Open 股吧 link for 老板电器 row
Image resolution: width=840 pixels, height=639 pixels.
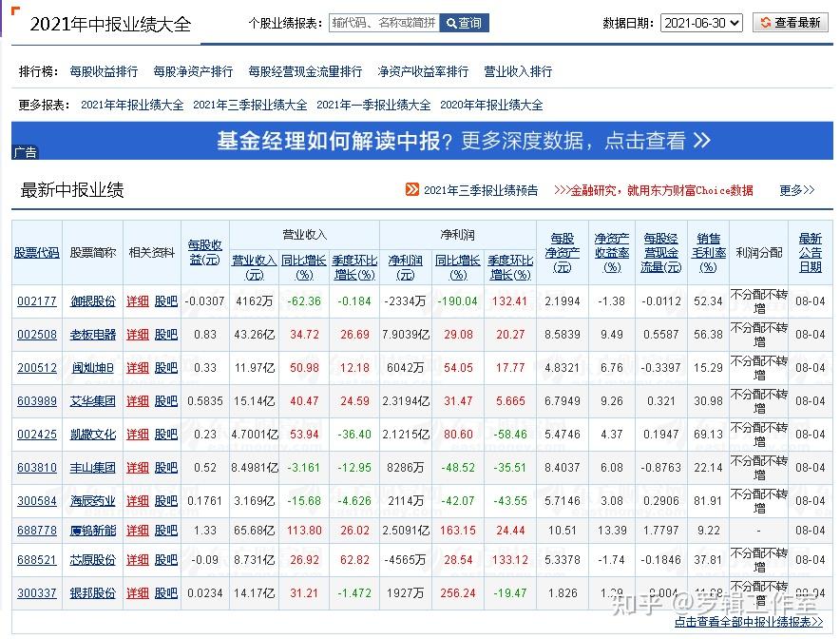[165, 335]
